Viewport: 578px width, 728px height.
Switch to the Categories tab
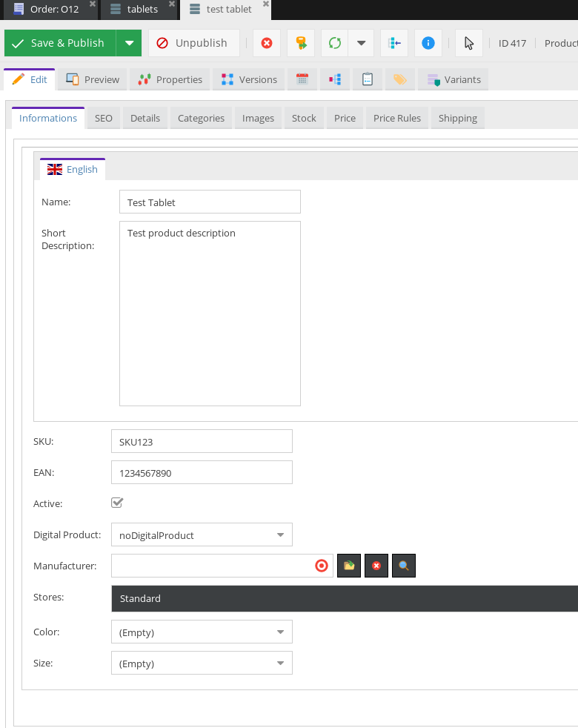tap(201, 118)
